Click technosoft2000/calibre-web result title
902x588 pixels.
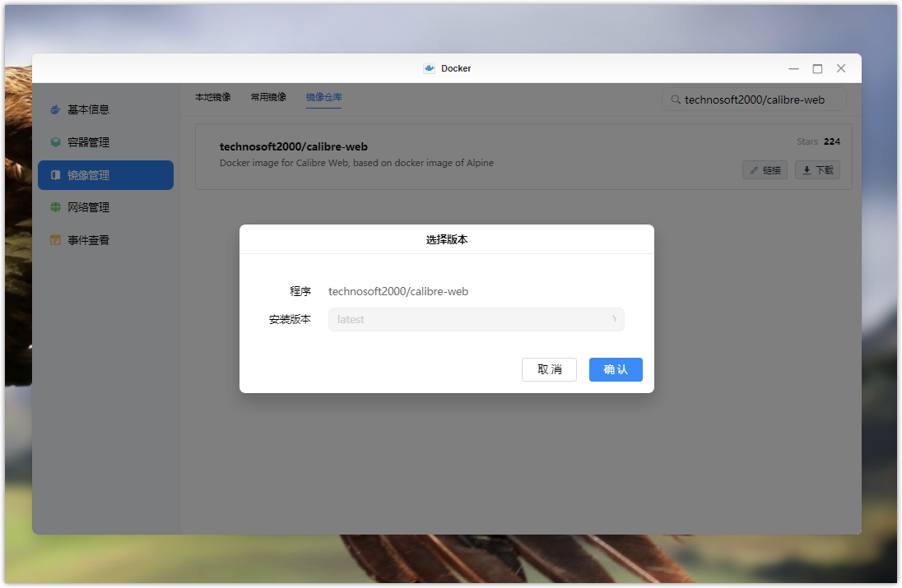[293, 146]
